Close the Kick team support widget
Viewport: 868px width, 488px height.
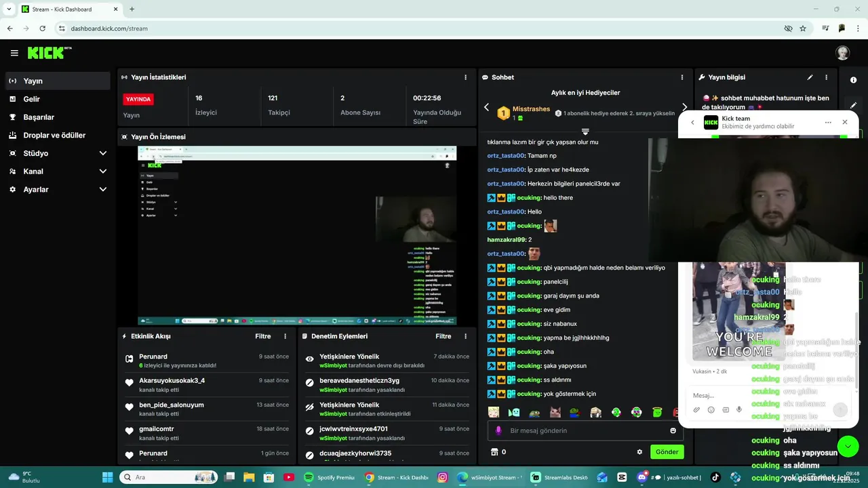click(x=844, y=123)
